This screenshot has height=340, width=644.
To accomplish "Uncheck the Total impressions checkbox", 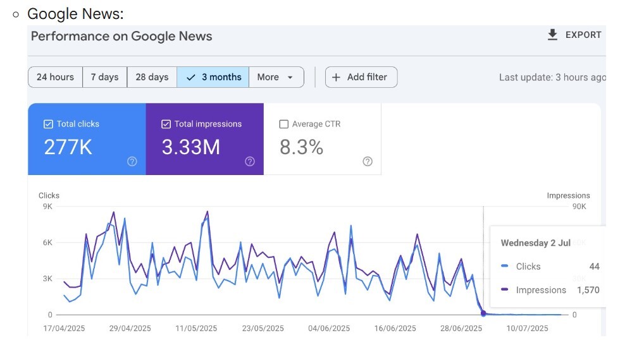I will pyautogui.click(x=166, y=124).
